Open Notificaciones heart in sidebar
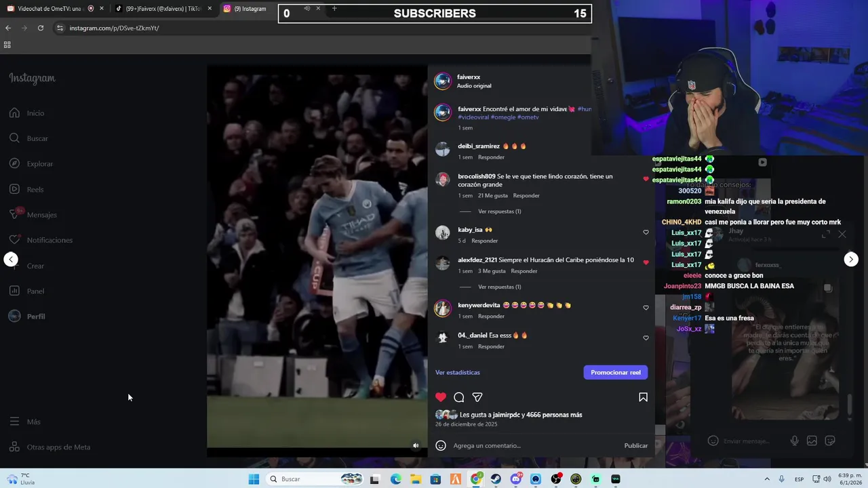The image size is (868, 488). [x=41, y=240]
